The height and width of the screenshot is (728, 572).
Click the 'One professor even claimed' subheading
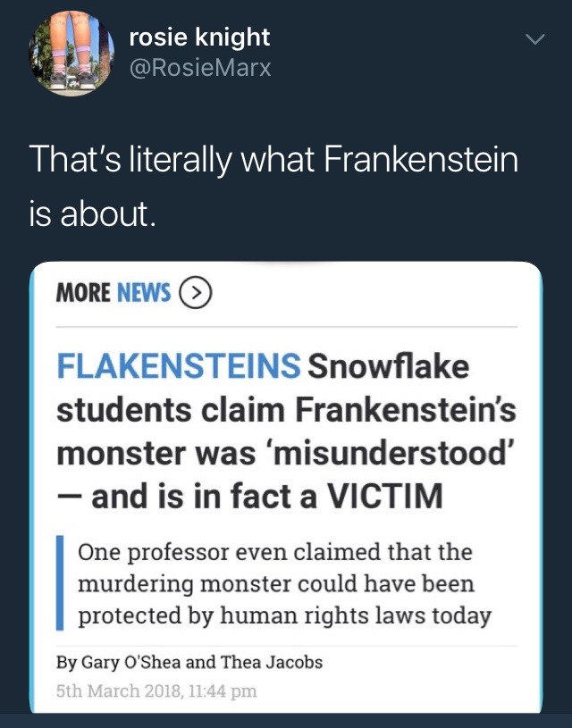coord(275,550)
